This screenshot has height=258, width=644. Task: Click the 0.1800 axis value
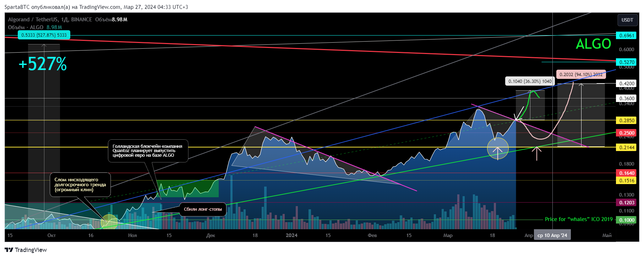coord(626,164)
